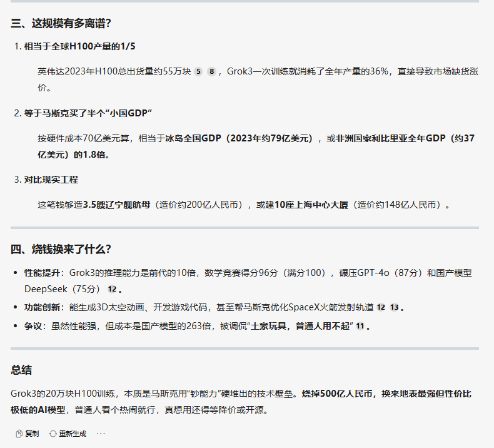The width and height of the screenshot is (494, 448).
Task: Click the heading 四、烧钱换来了什么?
Action: click(x=61, y=250)
